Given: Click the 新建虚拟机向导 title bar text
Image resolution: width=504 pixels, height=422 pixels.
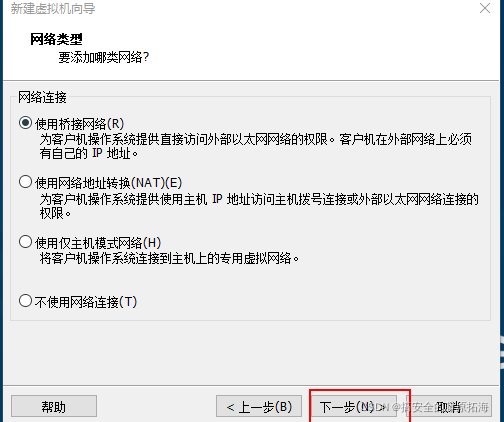Looking at the screenshot, I should (53, 9).
